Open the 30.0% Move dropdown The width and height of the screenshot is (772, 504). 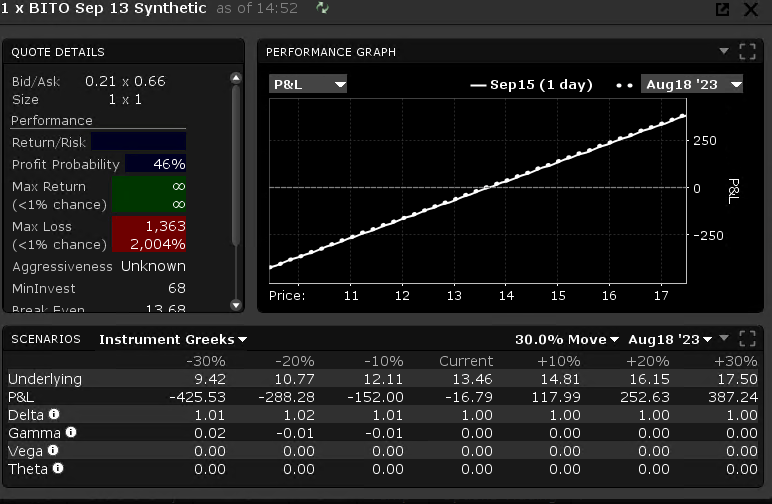pos(567,339)
